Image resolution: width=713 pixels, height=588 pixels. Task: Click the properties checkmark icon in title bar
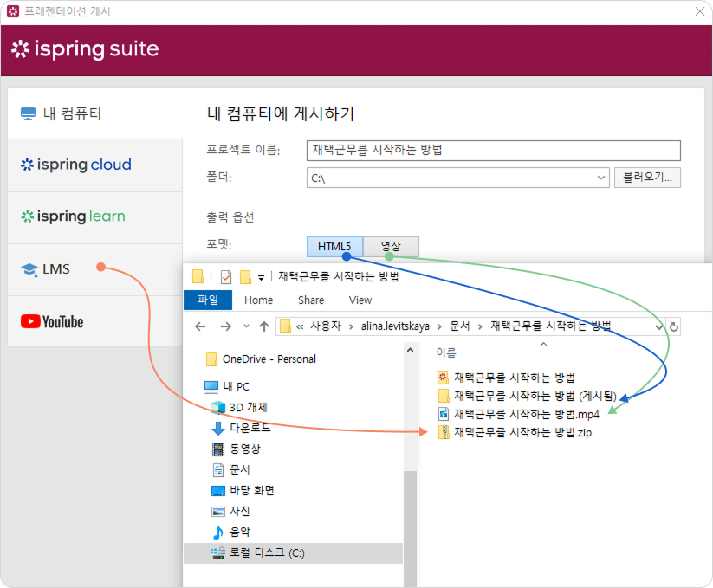click(225, 277)
